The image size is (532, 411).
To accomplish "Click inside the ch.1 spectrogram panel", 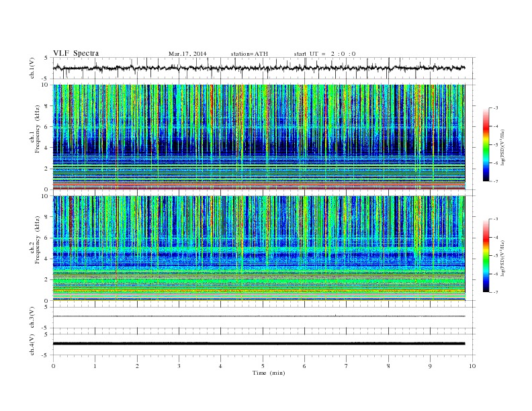I will (259, 137).
